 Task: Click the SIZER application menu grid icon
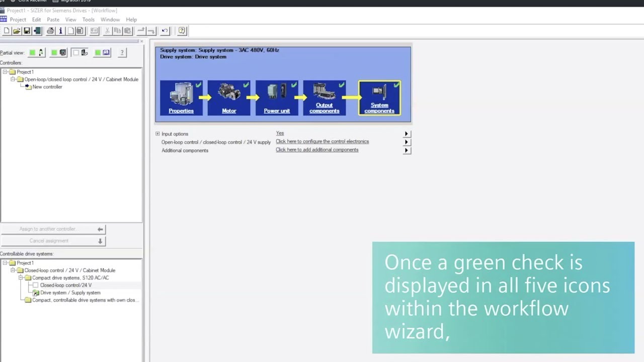pos(3,20)
